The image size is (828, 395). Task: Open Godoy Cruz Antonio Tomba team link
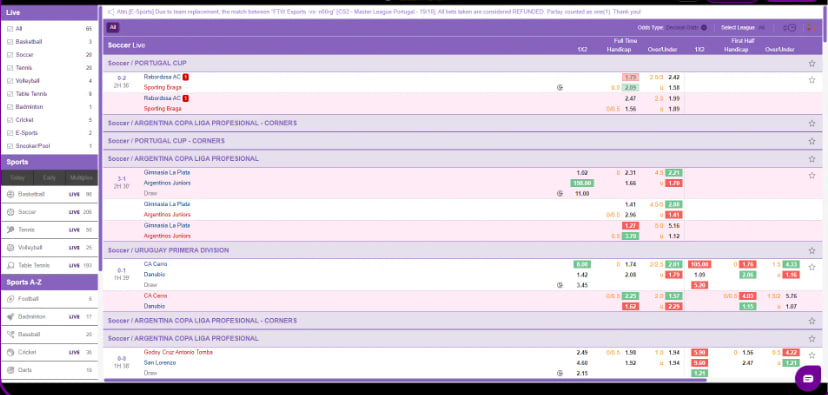coord(178,352)
